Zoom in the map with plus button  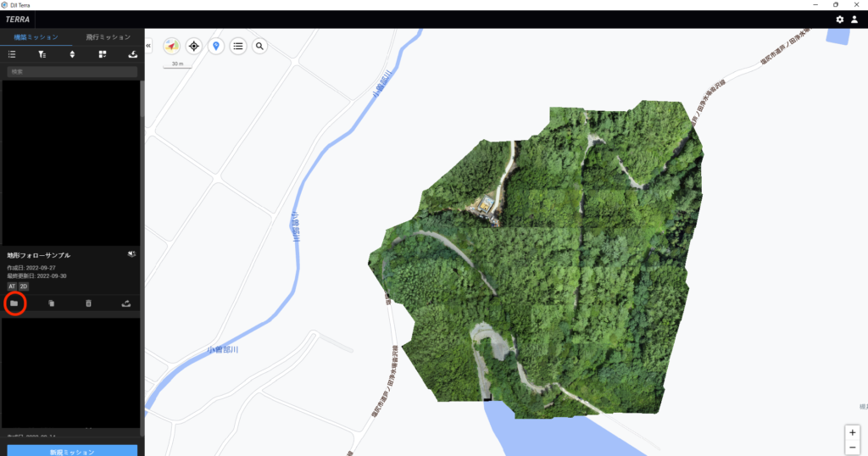[x=853, y=432]
